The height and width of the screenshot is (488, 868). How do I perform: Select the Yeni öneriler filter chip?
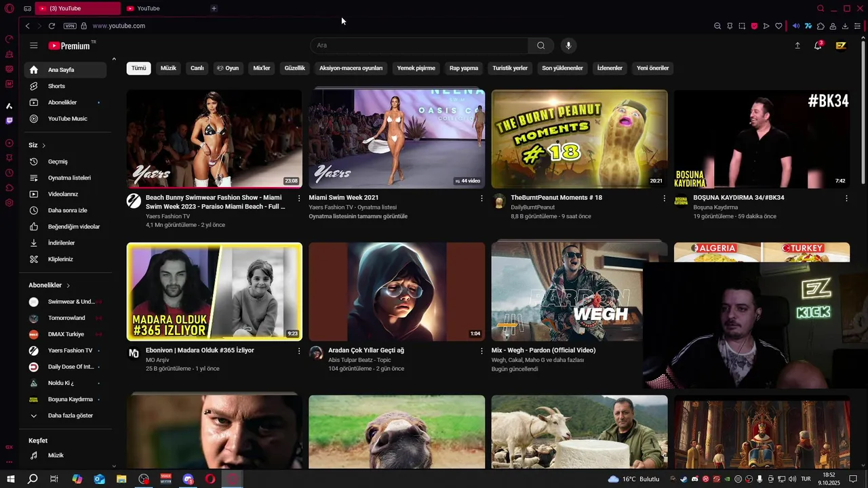click(x=652, y=68)
